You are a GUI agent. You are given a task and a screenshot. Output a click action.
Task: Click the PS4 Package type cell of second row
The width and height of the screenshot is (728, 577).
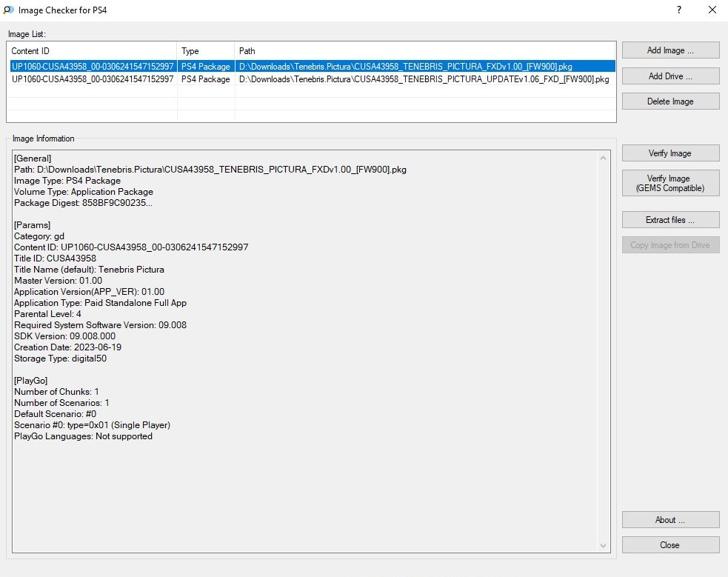click(x=206, y=79)
